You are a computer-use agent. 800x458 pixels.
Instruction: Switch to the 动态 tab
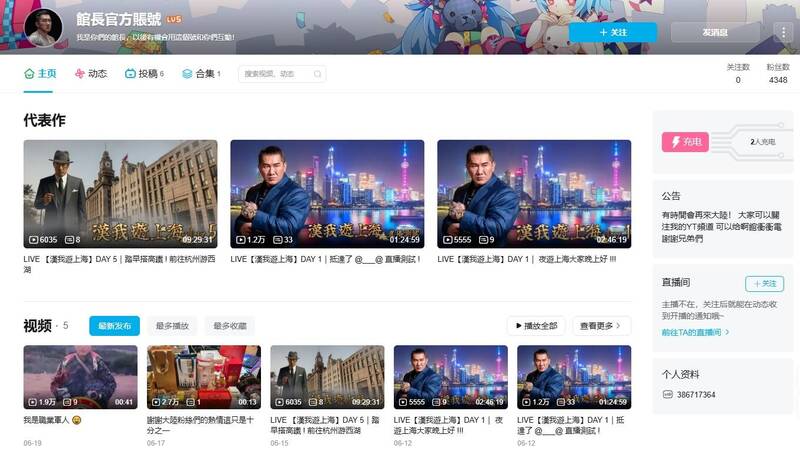point(91,73)
